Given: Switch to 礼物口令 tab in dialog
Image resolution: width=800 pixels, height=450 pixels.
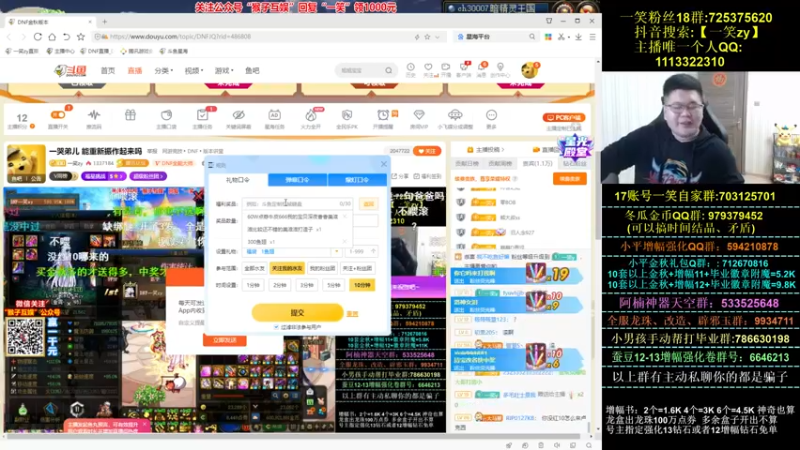Looking at the screenshot, I should point(238,180).
